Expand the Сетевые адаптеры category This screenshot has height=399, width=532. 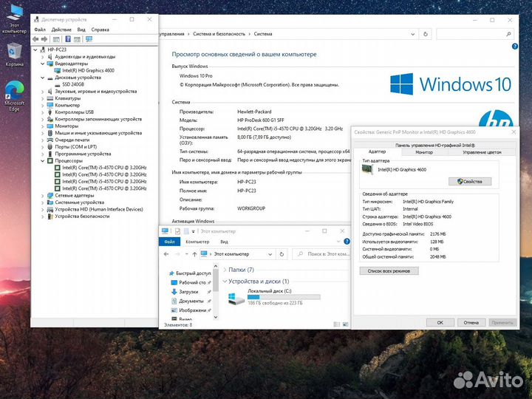(x=43, y=196)
